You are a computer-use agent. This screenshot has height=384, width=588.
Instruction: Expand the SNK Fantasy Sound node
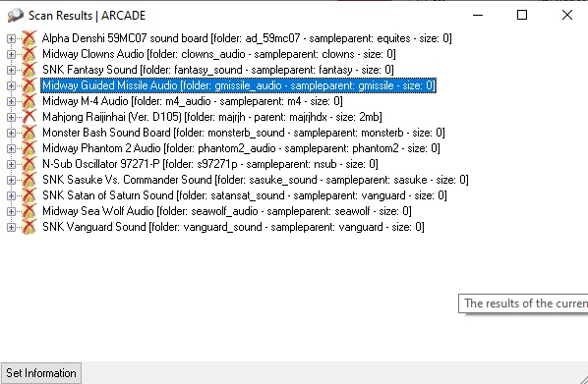pyautogui.click(x=11, y=70)
